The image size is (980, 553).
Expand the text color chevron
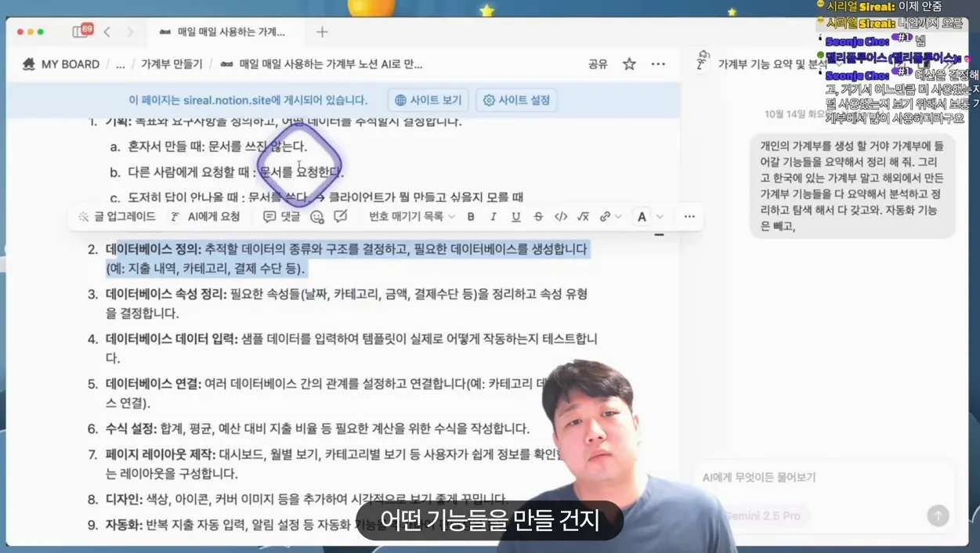click(x=660, y=217)
